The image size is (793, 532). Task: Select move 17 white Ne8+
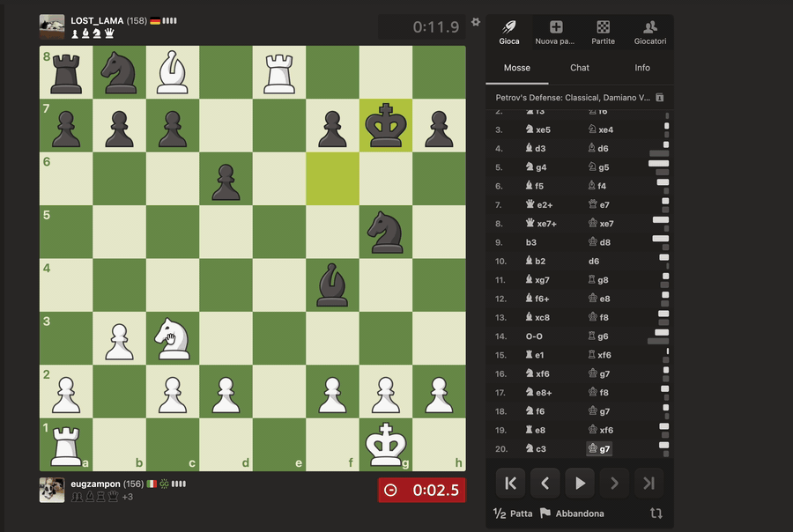[x=538, y=393]
